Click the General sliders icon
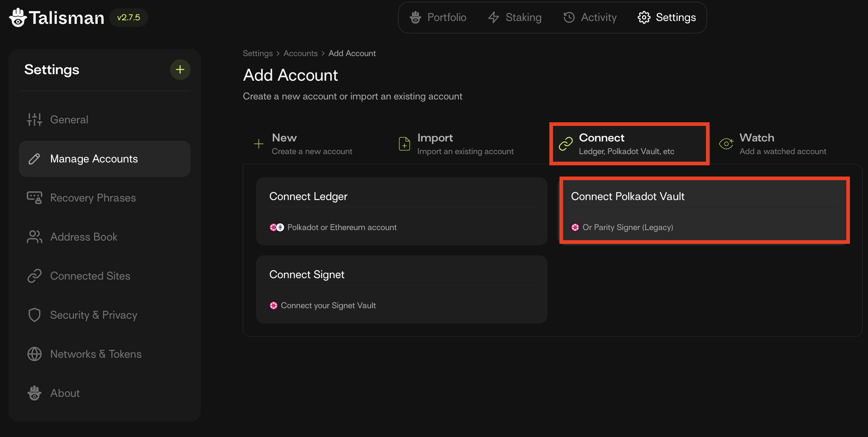The image size is (868, 437). click(34, 119)
